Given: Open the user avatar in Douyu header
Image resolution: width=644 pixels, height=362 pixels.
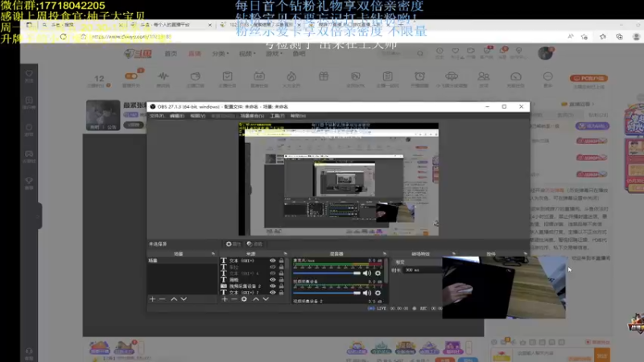Looking at the screenshot, I should pyautogui.click(x=546, y=53).
